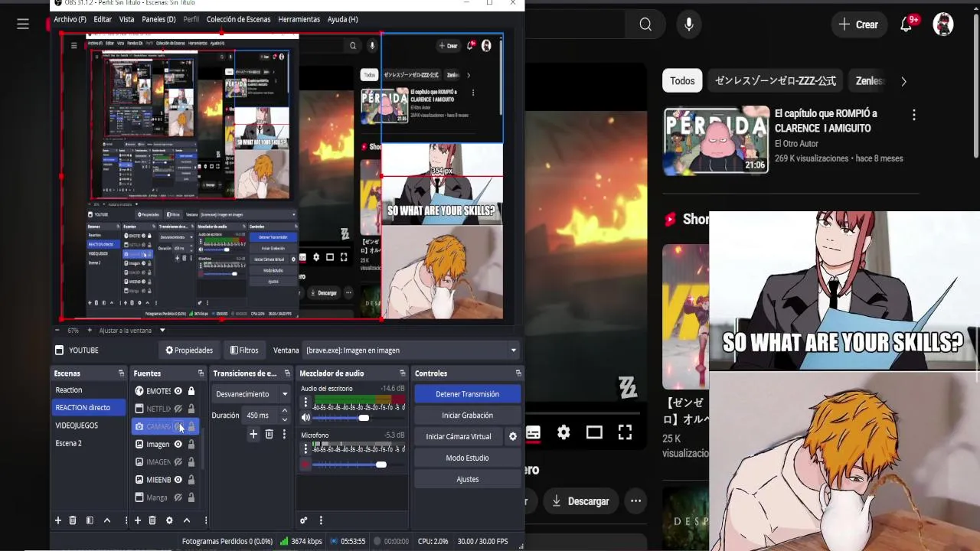Open the Editar menu

click(x=103, y=19)
